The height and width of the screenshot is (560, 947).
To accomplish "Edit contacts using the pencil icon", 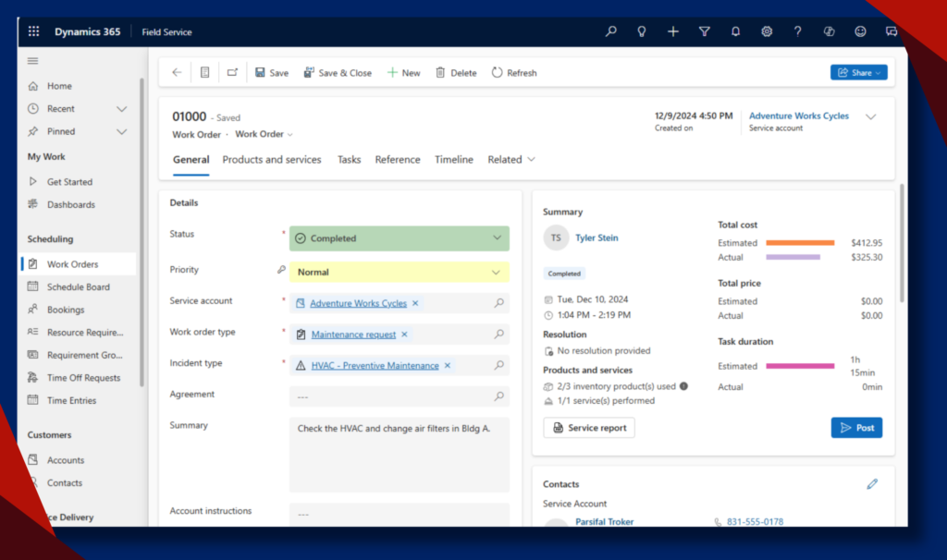I will tap(871, 484).
